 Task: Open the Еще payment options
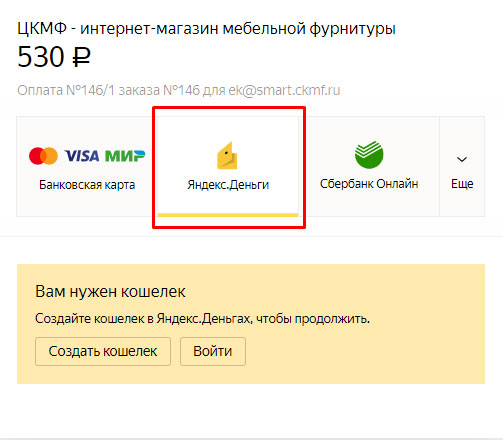pyautogui.click(x=462, y=184)
